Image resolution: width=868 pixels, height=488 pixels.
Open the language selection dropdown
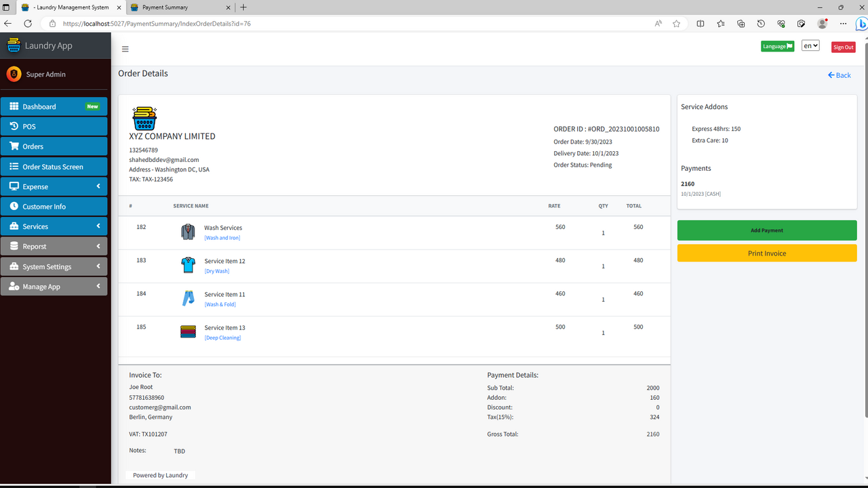pyautogui.click(x=810, y=45)
